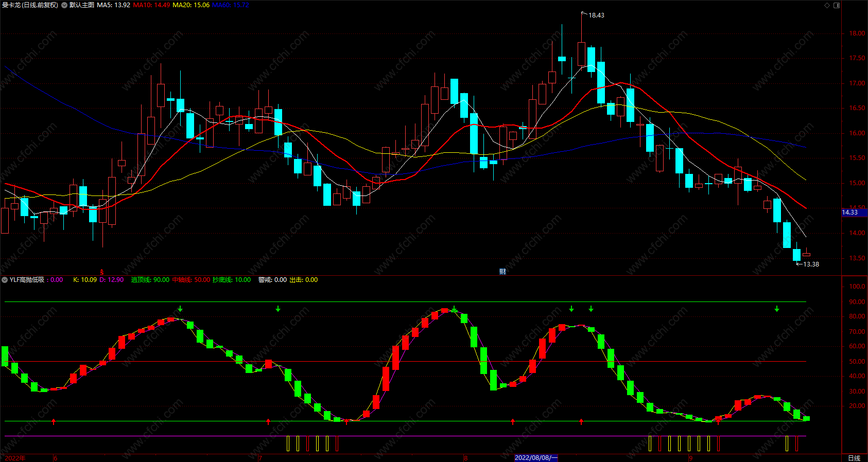The image size is (868, 462).
Task: Click the 抄底线: 10.00 label
Action: coord(232,280)
